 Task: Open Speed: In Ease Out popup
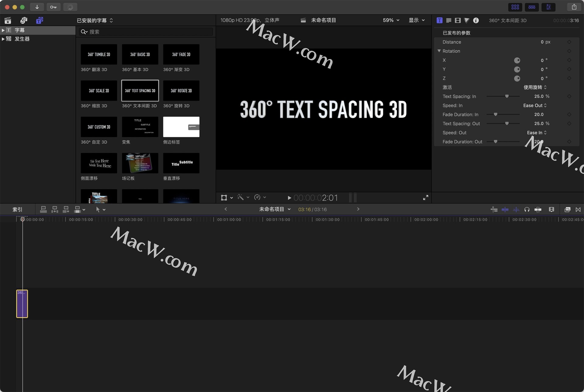(535, 106)
